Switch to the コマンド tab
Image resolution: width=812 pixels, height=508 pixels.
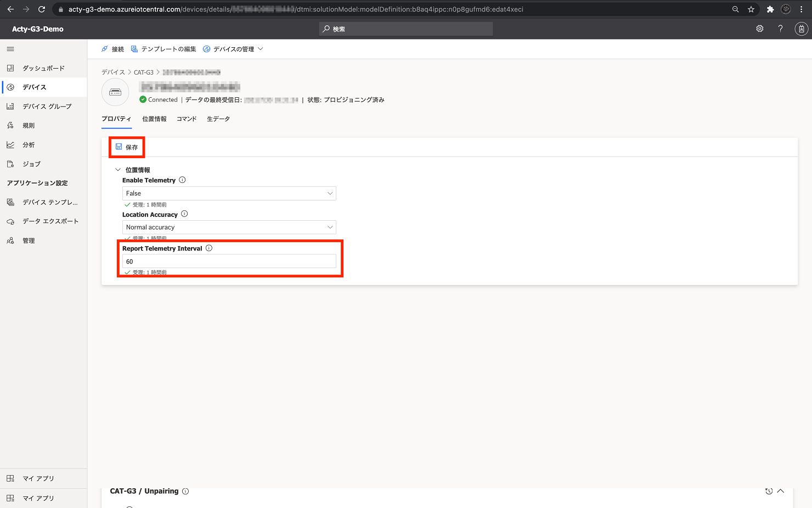point(187,119)
